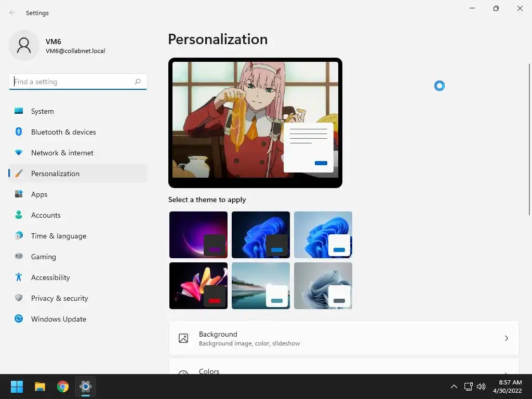
Task: Click the VM6 user avatar
Action: pos(24,45)
